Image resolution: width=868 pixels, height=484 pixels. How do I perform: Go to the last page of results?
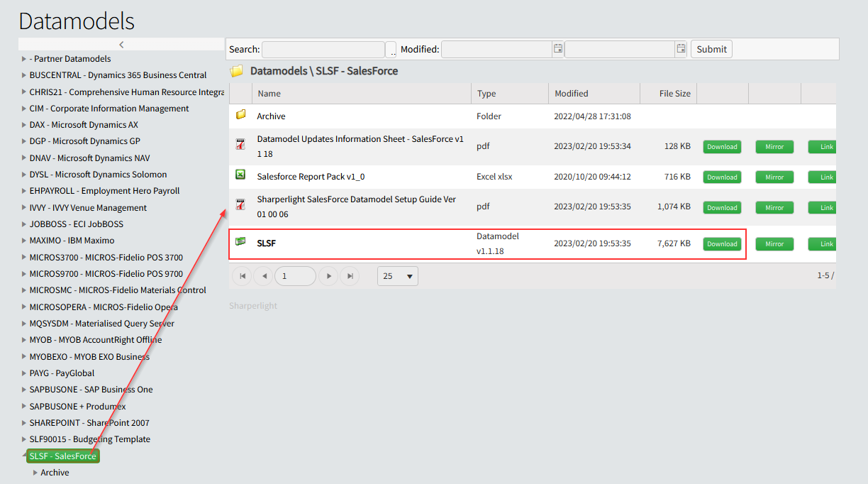[x=349, y=275]
